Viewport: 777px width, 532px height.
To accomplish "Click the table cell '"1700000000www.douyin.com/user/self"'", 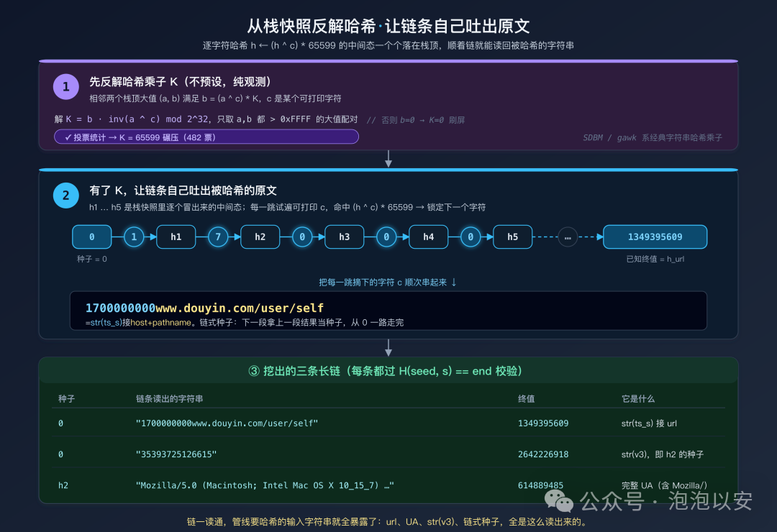I will pyautogui.click(x=227, y=423).
